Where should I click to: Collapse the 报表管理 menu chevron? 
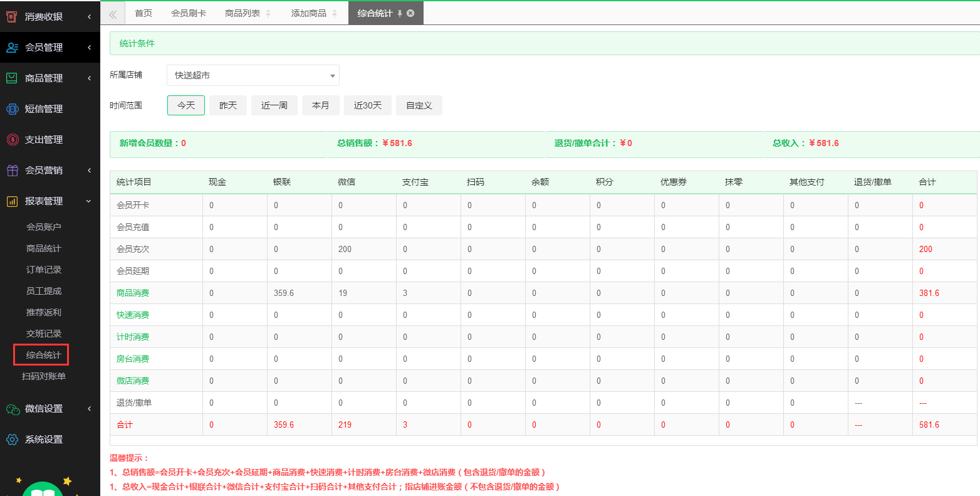(x=89, y=201)
